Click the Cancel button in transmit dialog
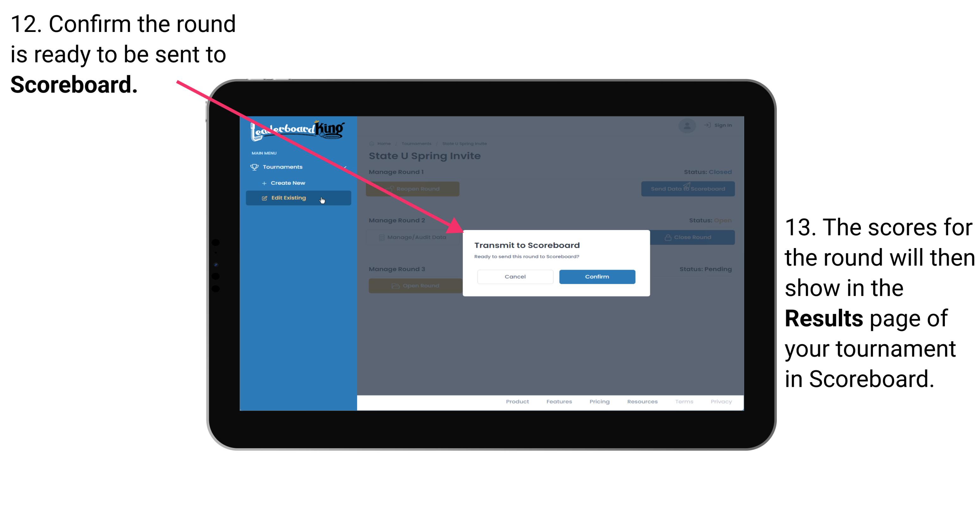This screenshot has height=527, width=980. pos(515,276)
